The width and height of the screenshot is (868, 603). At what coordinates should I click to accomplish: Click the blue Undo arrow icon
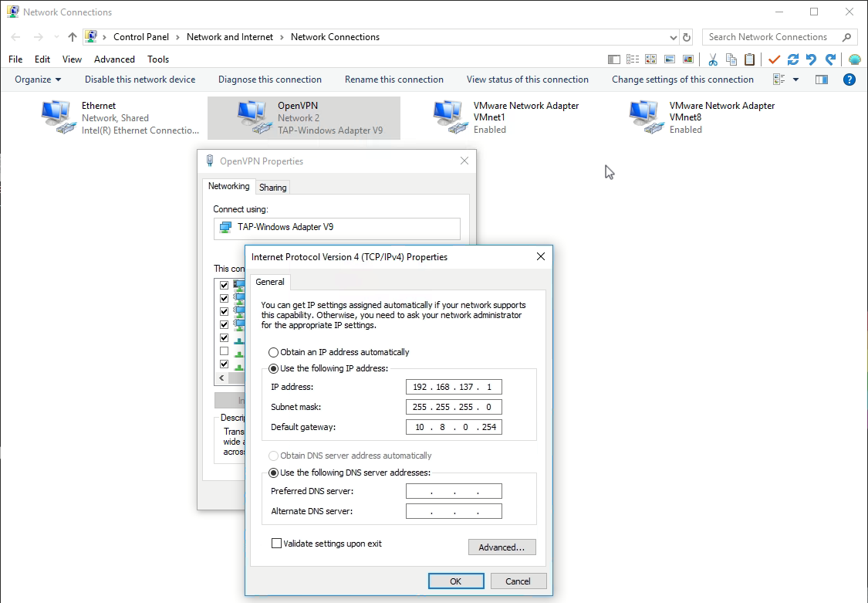point(811,59)
